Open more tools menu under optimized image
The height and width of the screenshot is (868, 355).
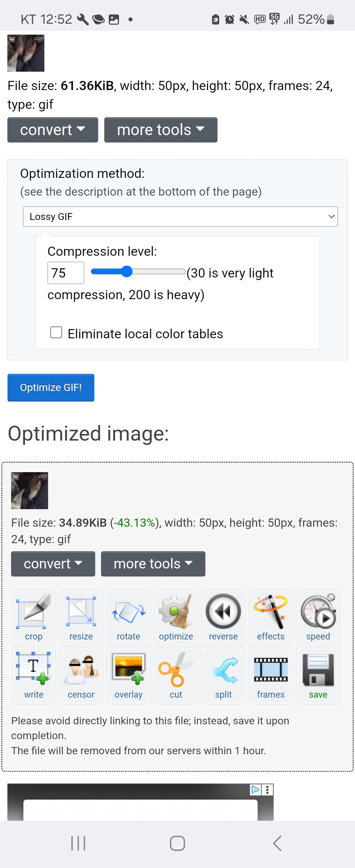153,564
